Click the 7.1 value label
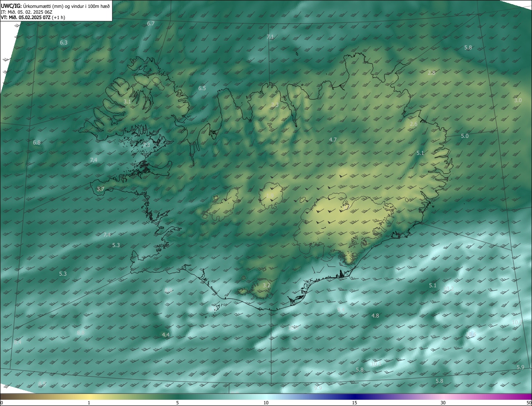Image resolution: width=532 pixels, height=406 pixels. [270, 37]
